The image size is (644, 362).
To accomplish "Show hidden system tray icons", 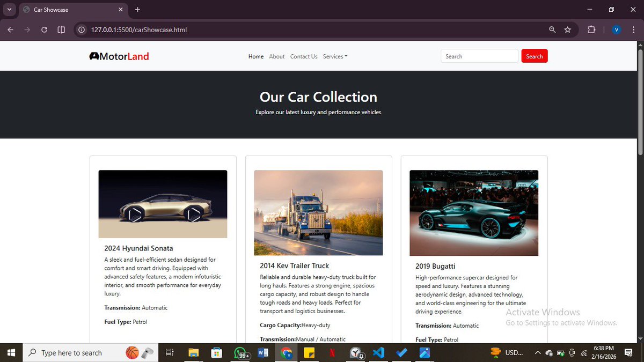I will [x=537, y=353].
